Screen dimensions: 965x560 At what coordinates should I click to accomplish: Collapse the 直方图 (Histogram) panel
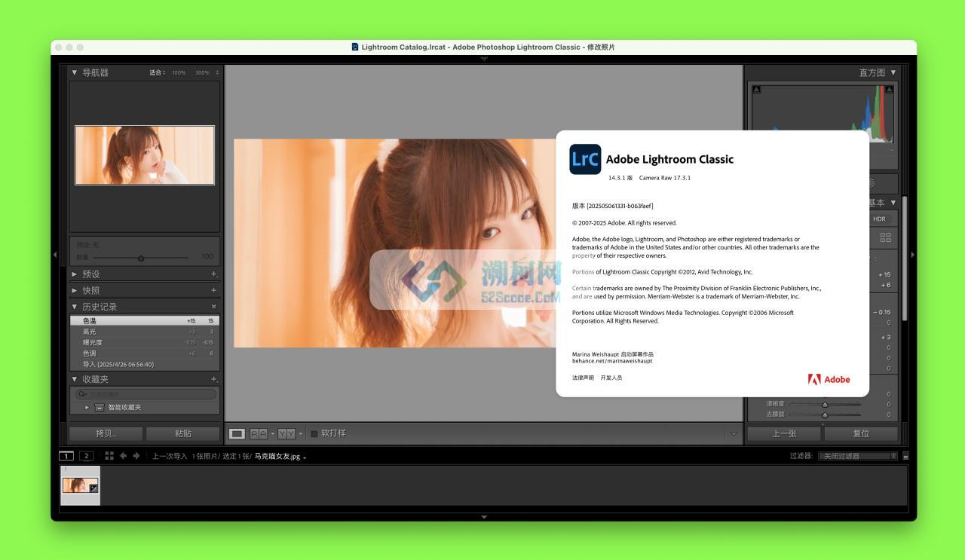pos(893,72)
